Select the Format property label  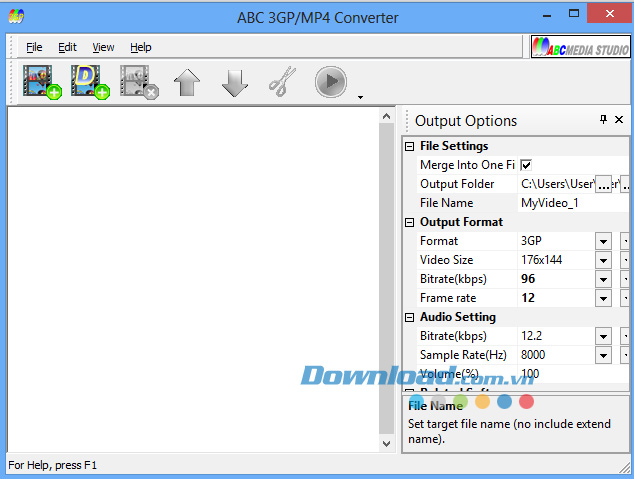coord(439,241)
